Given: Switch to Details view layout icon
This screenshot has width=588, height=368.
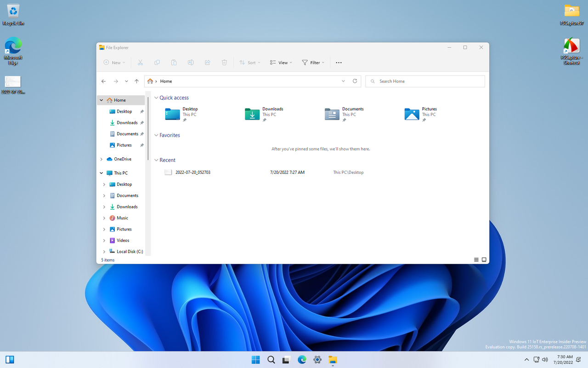Looking at the screenshot, I should (476, 260).
